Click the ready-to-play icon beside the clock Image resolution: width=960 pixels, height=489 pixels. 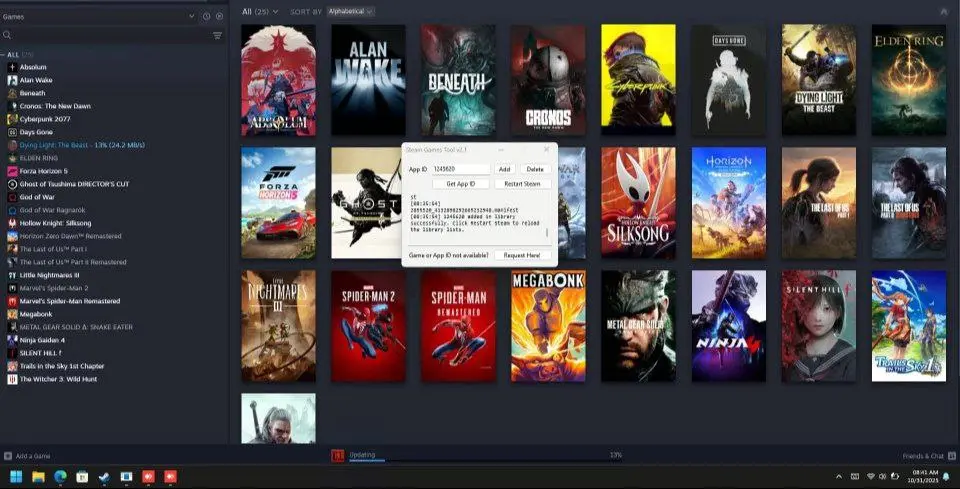pos(220,17)
